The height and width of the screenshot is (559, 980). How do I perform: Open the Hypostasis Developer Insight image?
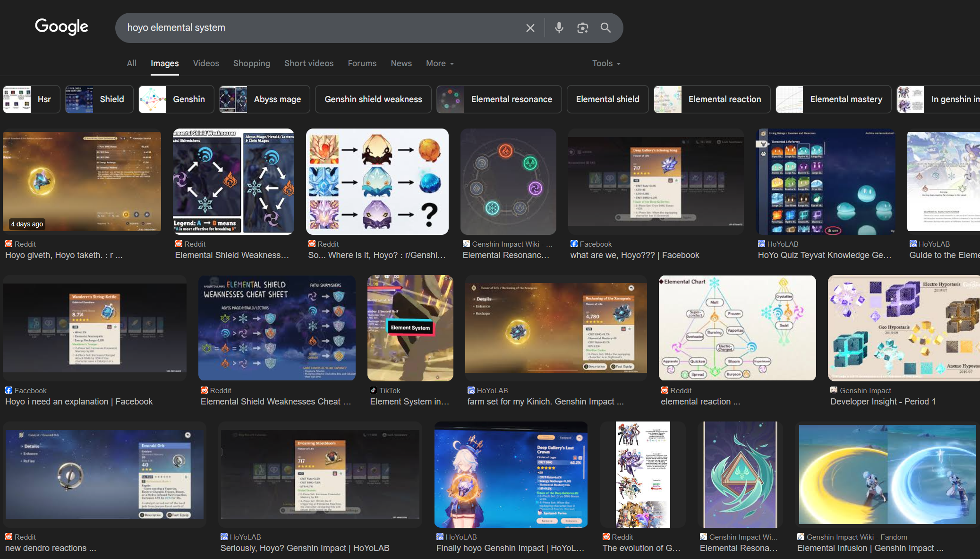tap(904, 328)
